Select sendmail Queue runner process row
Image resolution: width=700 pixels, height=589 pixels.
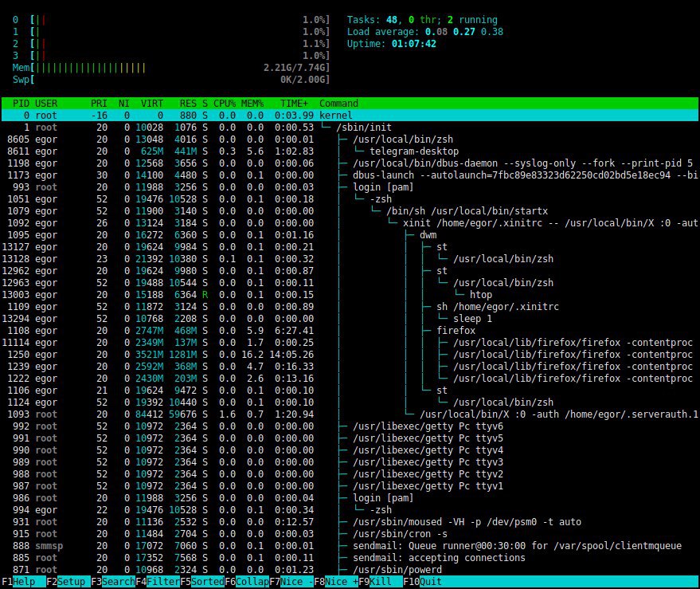(x=350, y=546)
